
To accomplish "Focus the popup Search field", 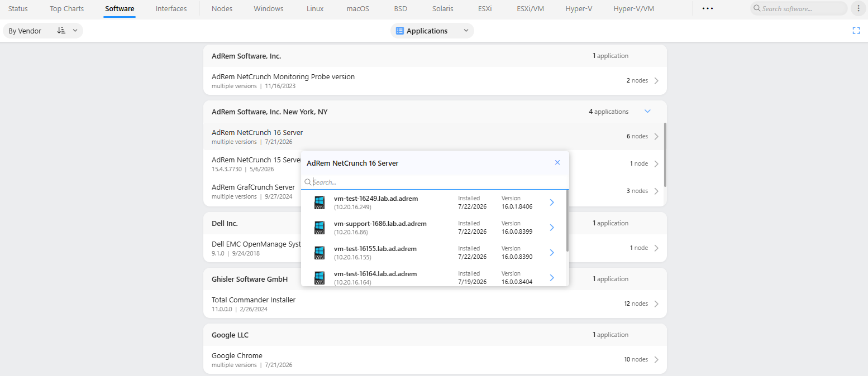I will (435, 182).
